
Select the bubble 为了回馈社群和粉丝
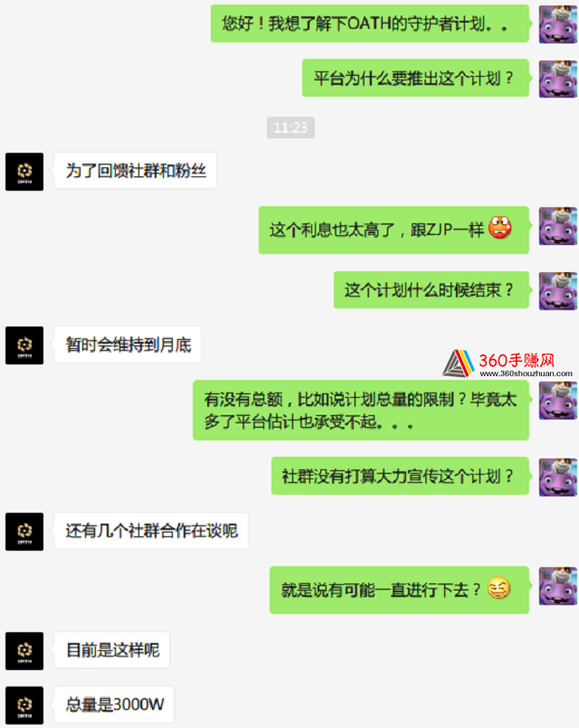pos(135,171)
